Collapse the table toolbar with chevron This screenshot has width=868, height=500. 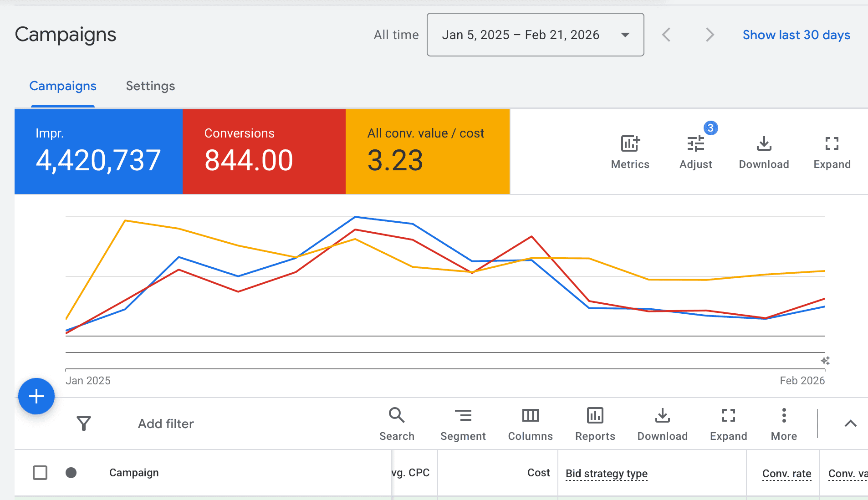click(x=850, y=423)
